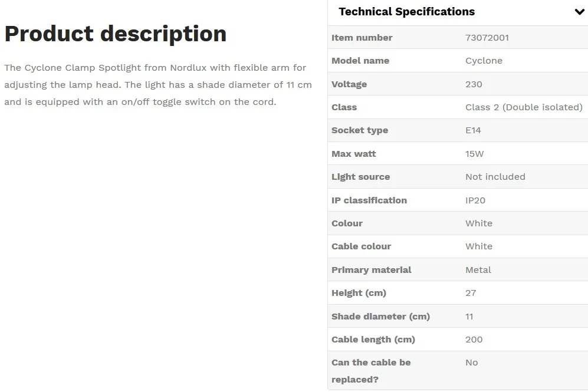Select the Primary material value Metal
588x392 pixels.
pyautogui.click(x=478, y=270)
